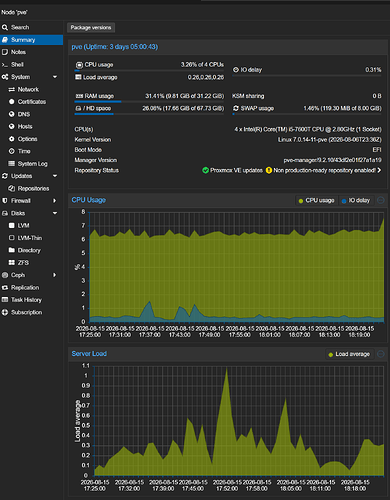Screen dimensions: 390x500
Task: Click the Updates refresh icon
Action: (x=5, y=176)
